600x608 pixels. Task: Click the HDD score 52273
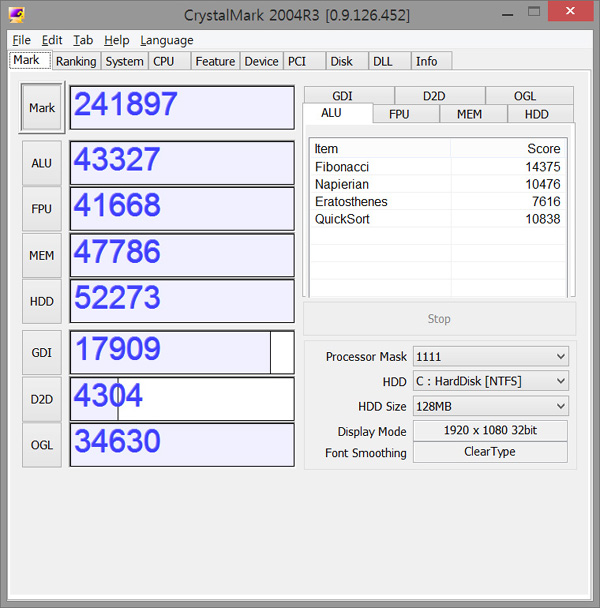point(182,301)
